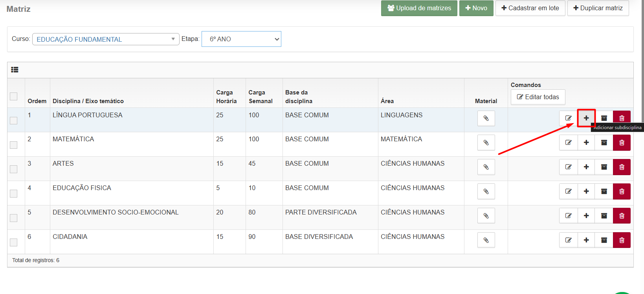Click the add subdiscipline plus for LÍNGUA PORTUGUESA
This screenshot has width=644, height=294.
586,118
